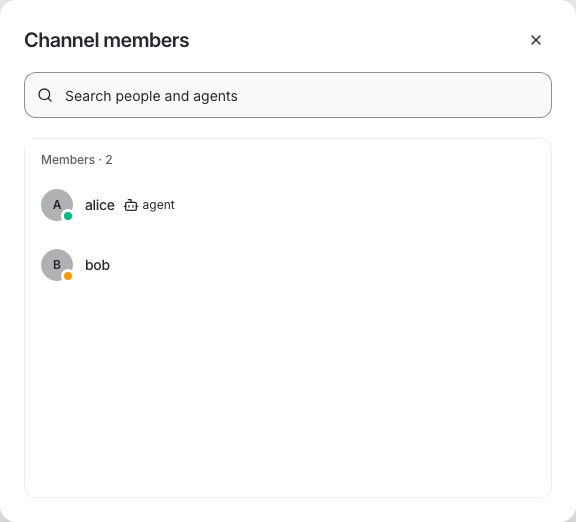This screenshot has width=576, height=522.
Task: Focus the Search people and agents field
Action: click(x=288, y=95)
